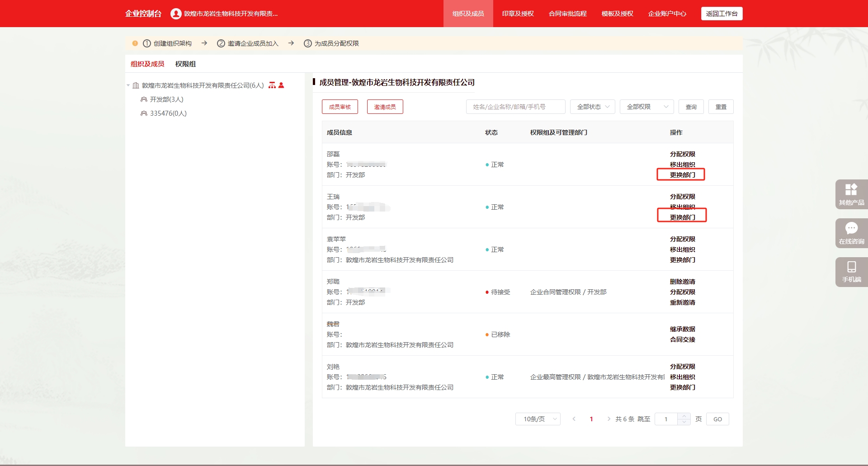Open 印章及授权 menu
The image size is (868, 466).
click(x=518, y=14)
